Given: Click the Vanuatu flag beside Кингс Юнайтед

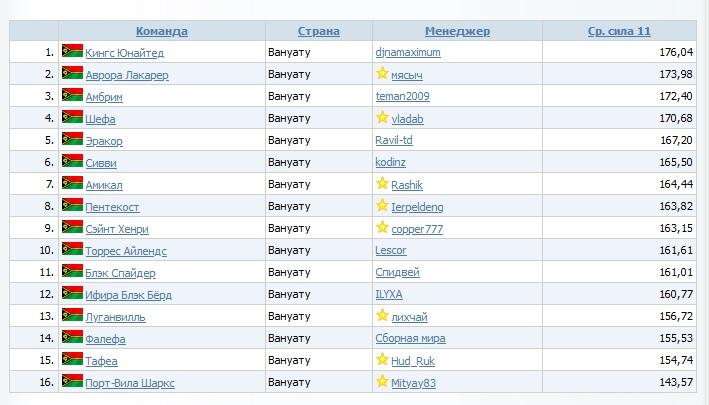Looking at the screenshot, I should pos(72,51).
